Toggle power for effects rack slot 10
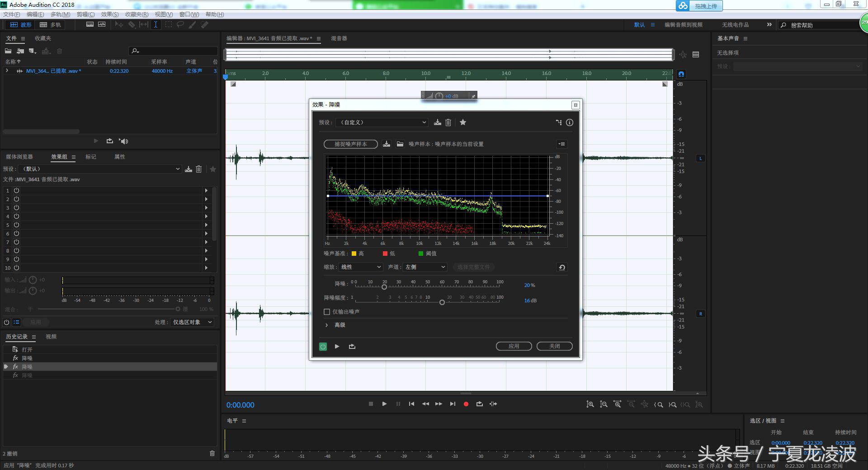The image size is (868, 470). 16,268
